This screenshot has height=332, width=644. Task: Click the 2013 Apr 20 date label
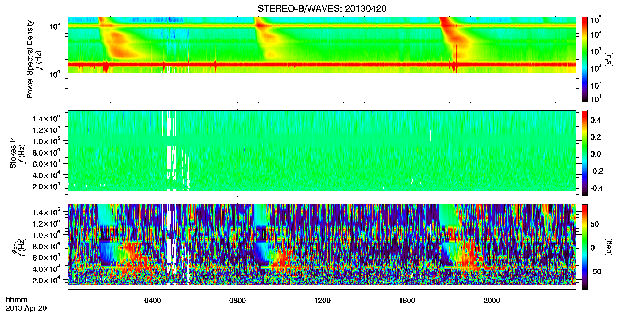[x=26, y=308]
